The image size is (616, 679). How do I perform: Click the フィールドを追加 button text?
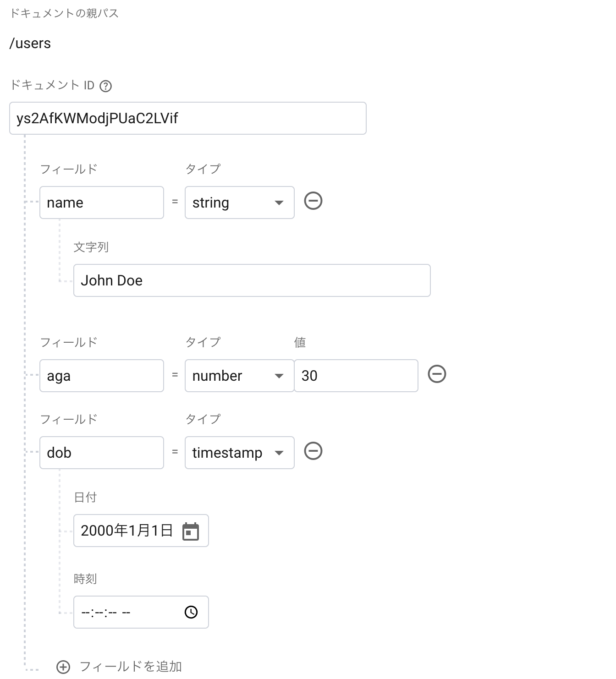(x=131, y=667)
